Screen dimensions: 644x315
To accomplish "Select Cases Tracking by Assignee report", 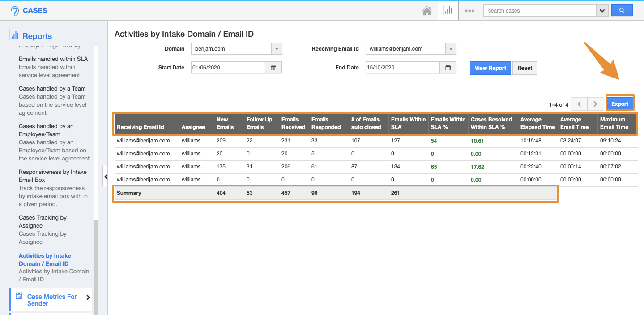I will pos(43,221).
